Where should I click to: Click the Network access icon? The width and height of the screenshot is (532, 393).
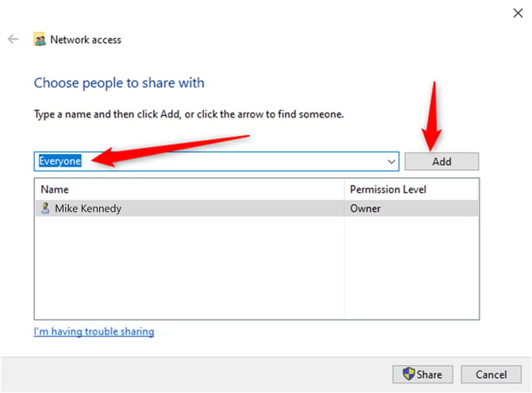tap(40, 39)
